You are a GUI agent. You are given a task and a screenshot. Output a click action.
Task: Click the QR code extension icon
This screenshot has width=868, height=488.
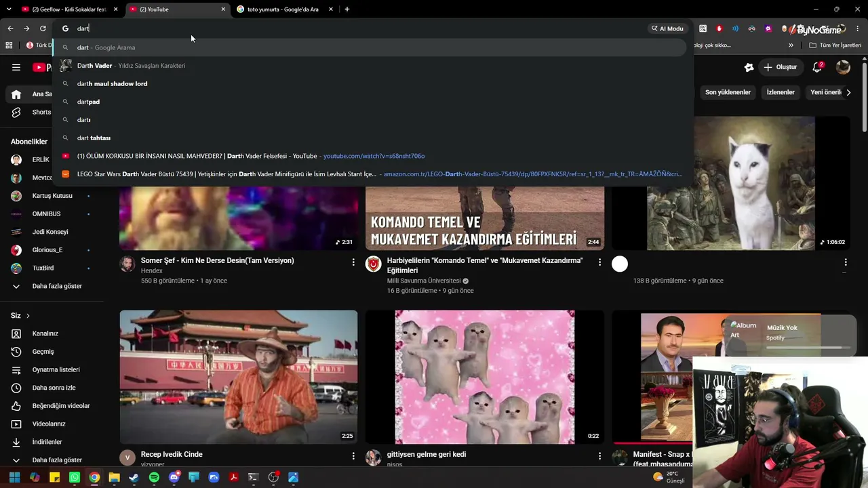pos(703,28)
